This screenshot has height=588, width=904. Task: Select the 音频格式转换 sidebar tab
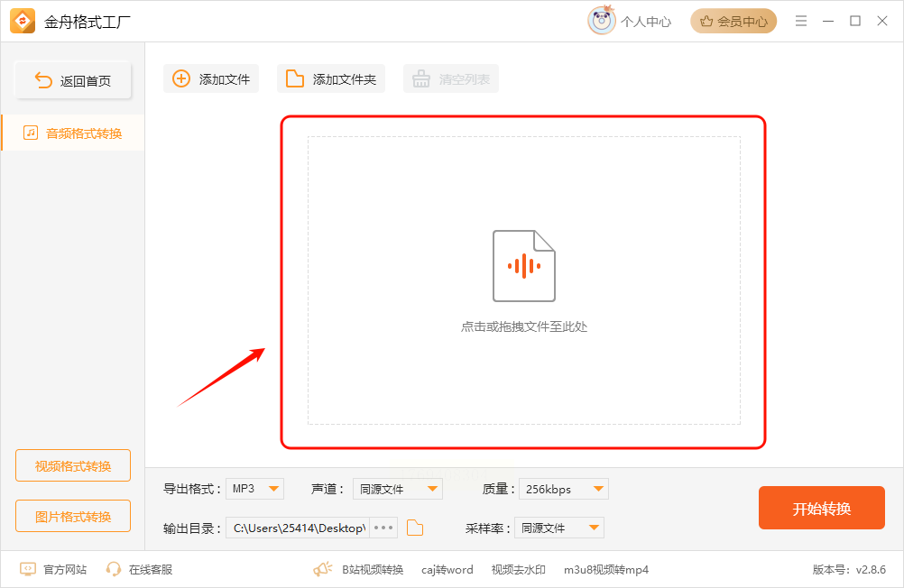coord(73,133)
